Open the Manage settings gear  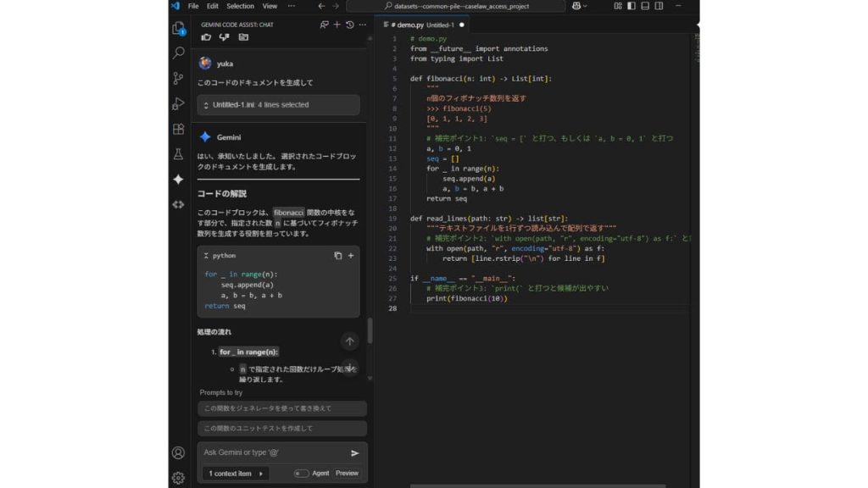[178, 478]
